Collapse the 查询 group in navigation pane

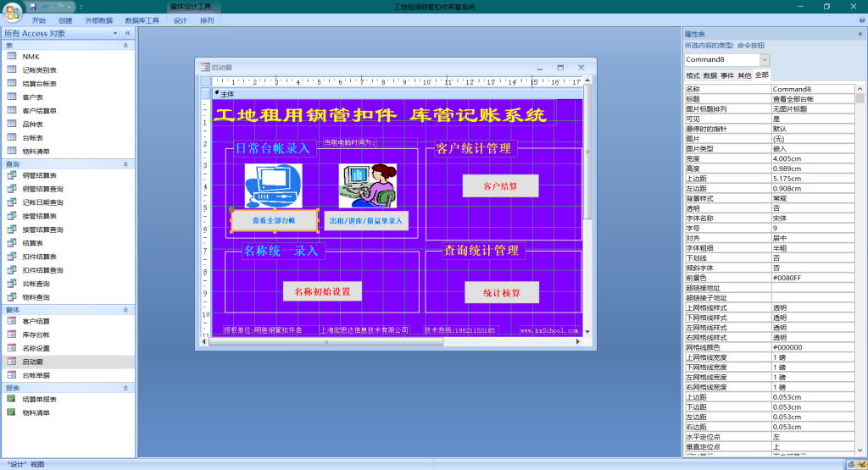(128, 164)
